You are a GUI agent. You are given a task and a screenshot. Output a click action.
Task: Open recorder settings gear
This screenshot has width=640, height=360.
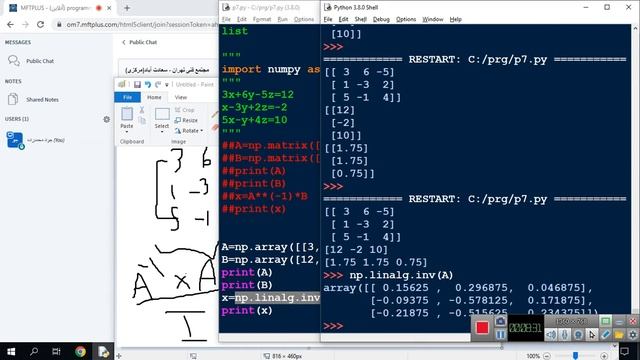(x=632, y=335)
